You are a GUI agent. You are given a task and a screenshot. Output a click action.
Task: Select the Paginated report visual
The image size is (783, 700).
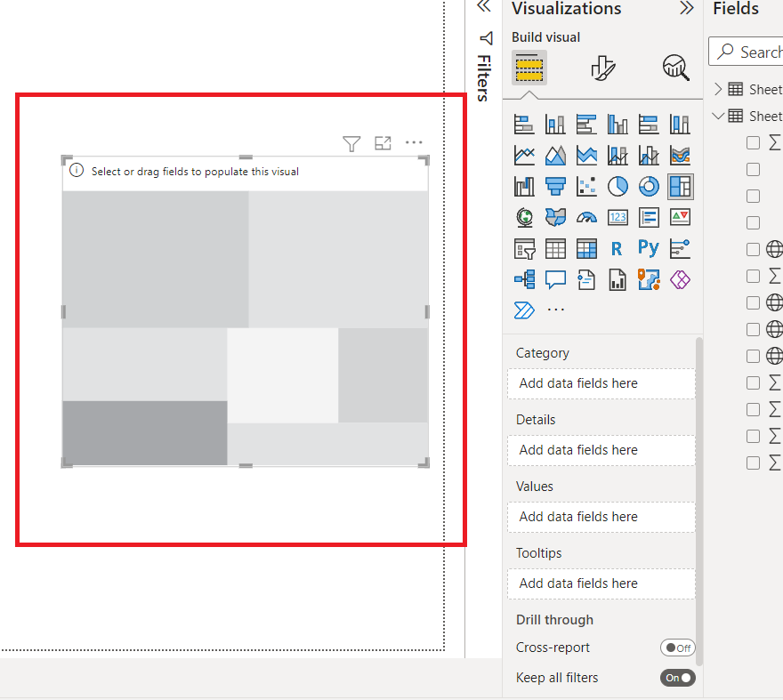coord(618,279)
